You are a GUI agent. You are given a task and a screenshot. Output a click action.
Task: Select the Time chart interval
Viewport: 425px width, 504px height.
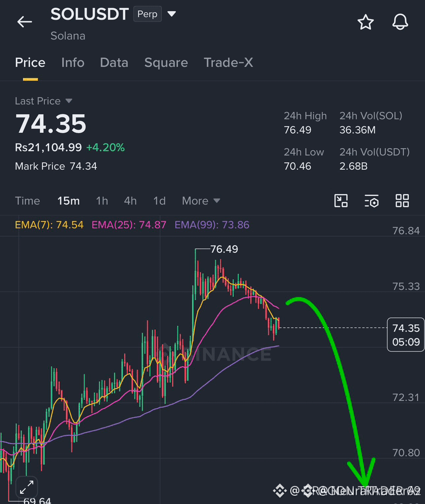point(27,201)
